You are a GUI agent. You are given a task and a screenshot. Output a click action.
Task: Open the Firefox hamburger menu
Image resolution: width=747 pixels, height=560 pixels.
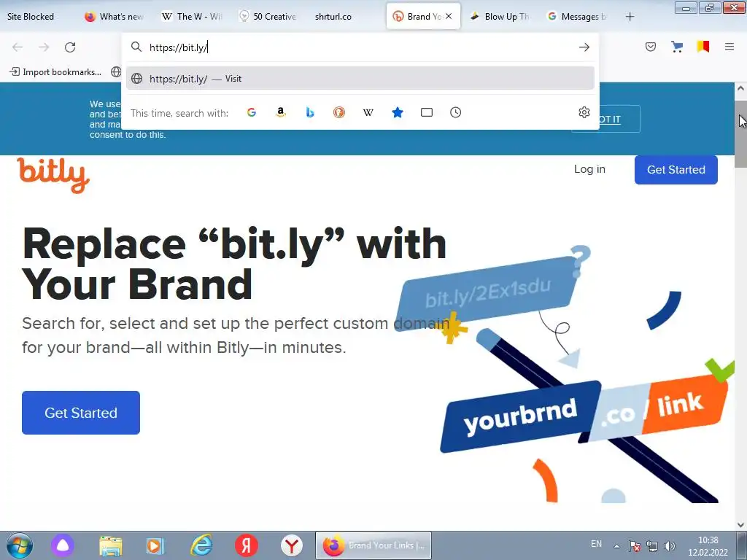click(x=729, y=47)
